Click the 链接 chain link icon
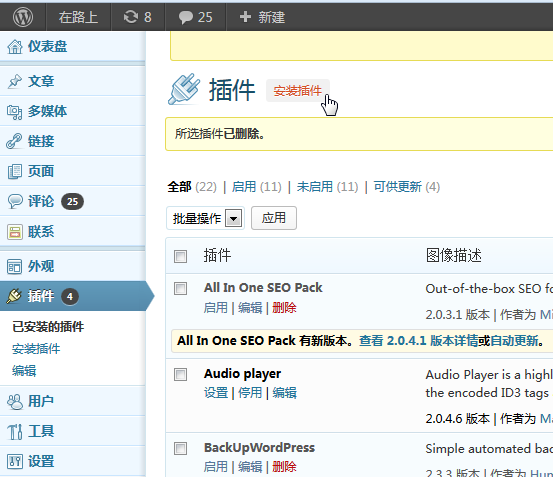The width and height of the screenshot is (553, 477). point(15,141)
